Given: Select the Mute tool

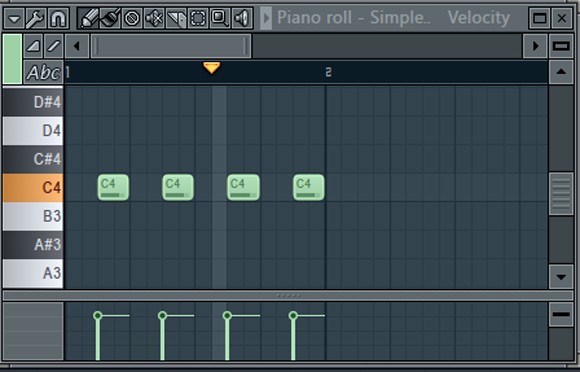Looking at the screenshot, I should pyautogui.click(x=154, y=18).
